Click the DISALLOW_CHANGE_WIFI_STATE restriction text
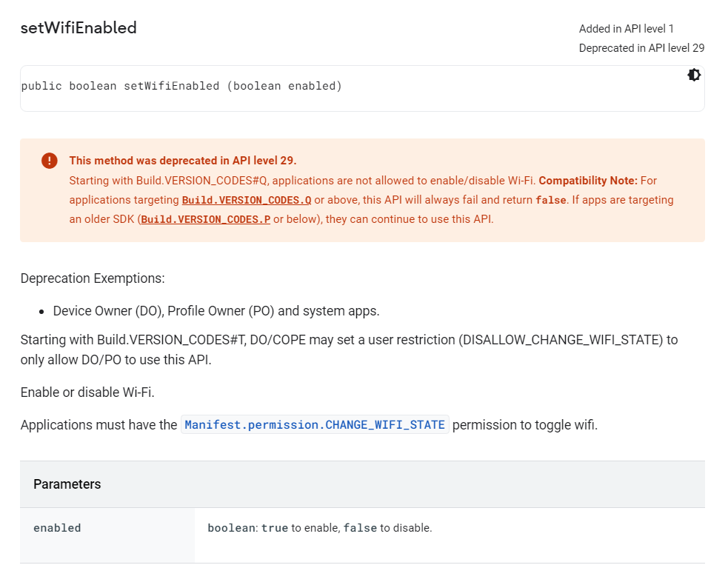This screenshot has height=565, width=728. [562, 340]
